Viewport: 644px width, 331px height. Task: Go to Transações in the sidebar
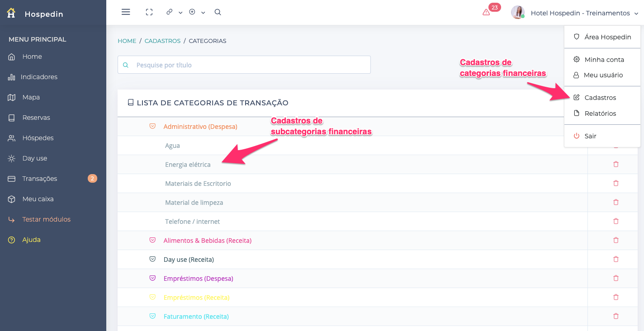coord(40,179)
